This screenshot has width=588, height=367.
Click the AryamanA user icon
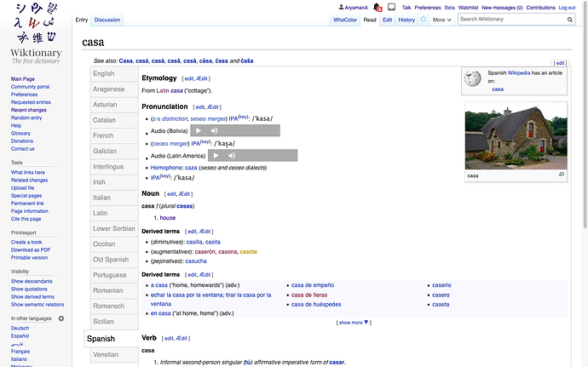[341, 7]
